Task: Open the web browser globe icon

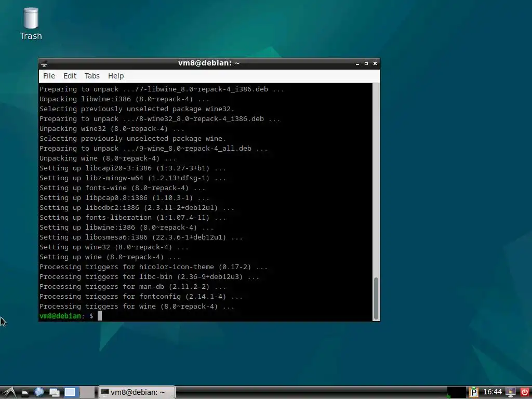Action: tap(39, 392)
